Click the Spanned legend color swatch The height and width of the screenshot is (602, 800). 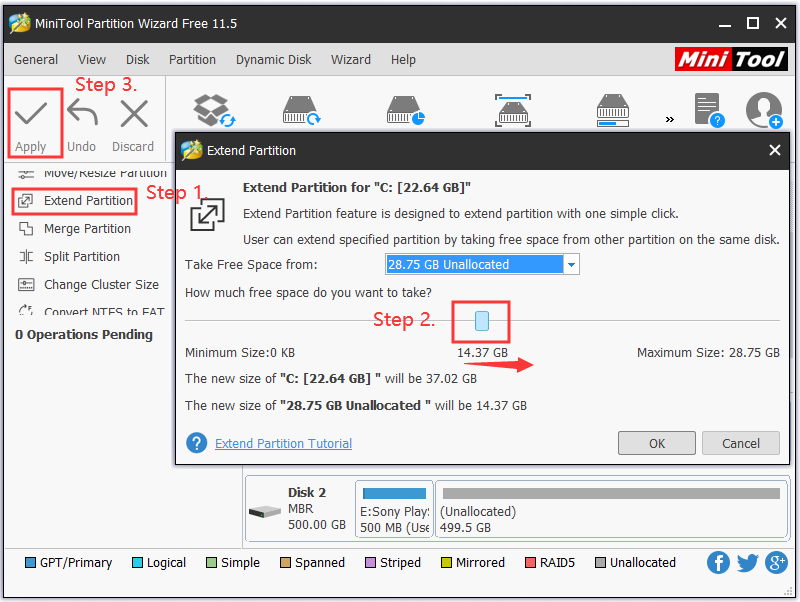click(285, 563)
